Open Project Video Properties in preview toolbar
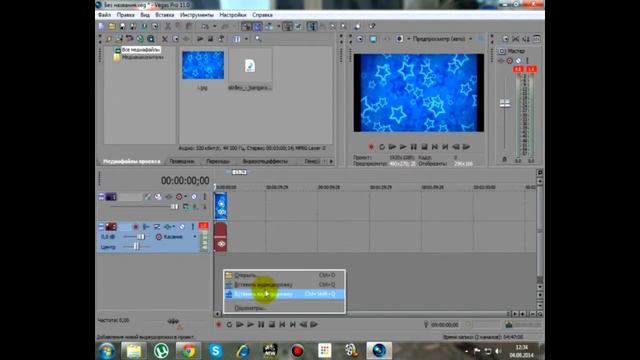The width and height of the screenshot is (640, 360). tap(360, 39)
